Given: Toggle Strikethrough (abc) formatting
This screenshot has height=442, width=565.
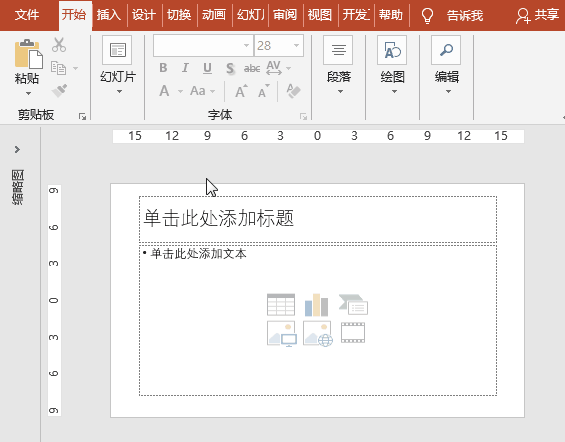Looking at the screenshot, I should (252, 68).
